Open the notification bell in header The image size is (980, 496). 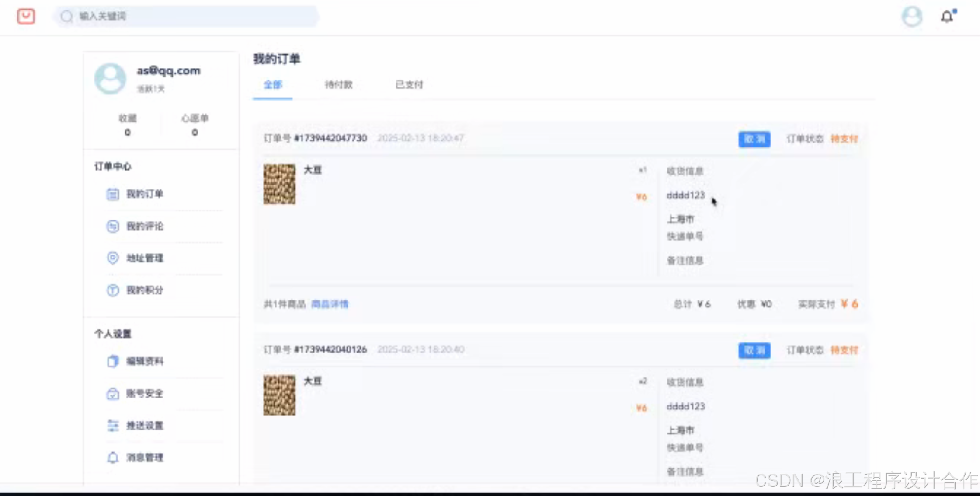[x=947, y=17]
